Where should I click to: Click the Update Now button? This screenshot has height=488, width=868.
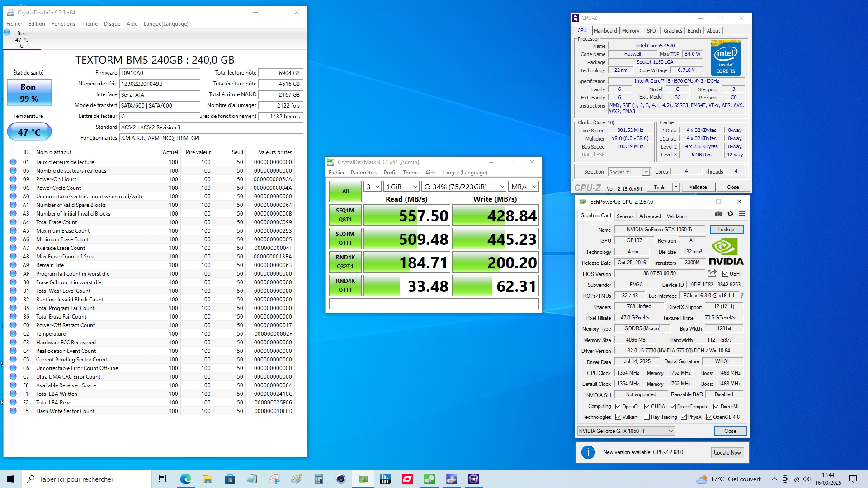727,453
